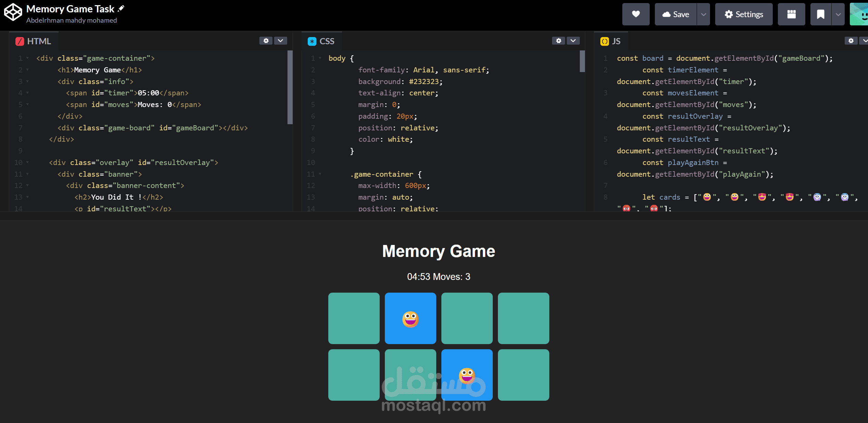The image size is (868, 423).
Task: Open CSS editor settings gear
Action: [x=559, y=41]
